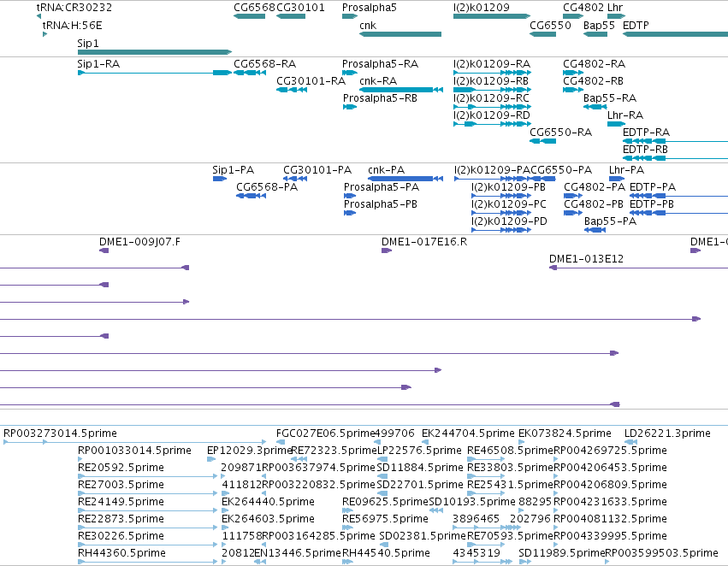Click the CG30101-PA protein label
This screenshot has width=728, height=566.
317,170
